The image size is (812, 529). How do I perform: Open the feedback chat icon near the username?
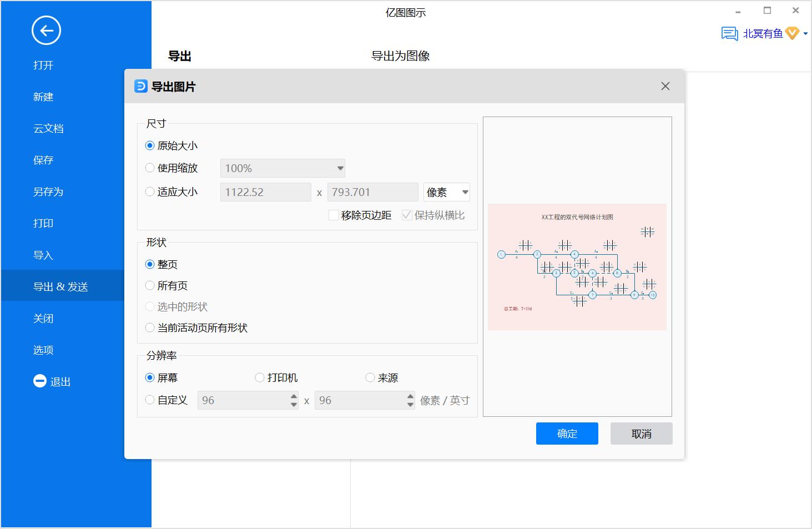[x=728, y=33]
